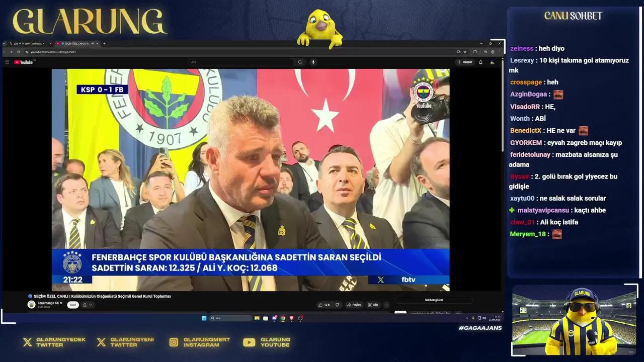Open the Oluştur create menu
Screen dimensions: 644x362
click(465, 62)
